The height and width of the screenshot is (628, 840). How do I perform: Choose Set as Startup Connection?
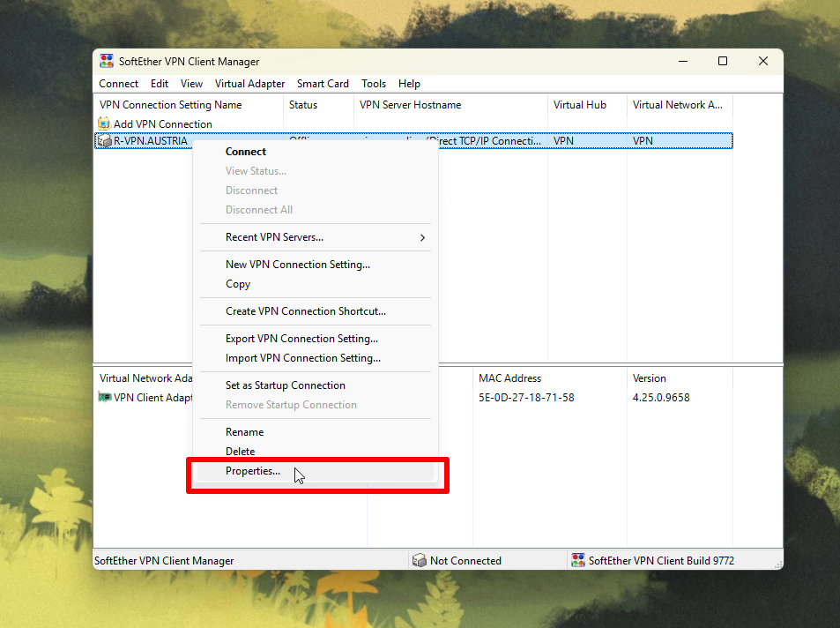click(285, 385)
